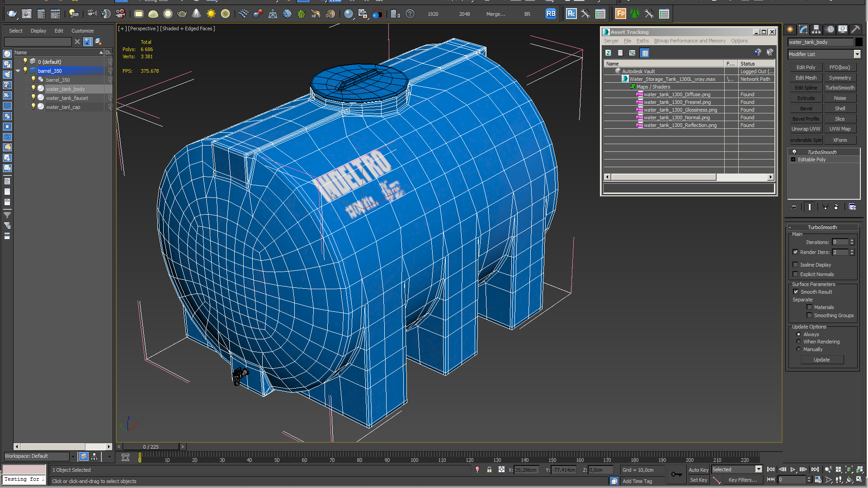Image resolution: width=868 pixels, height=488 pixels.
Task: Select Manually update option
Action: click(x=798, y=349)
